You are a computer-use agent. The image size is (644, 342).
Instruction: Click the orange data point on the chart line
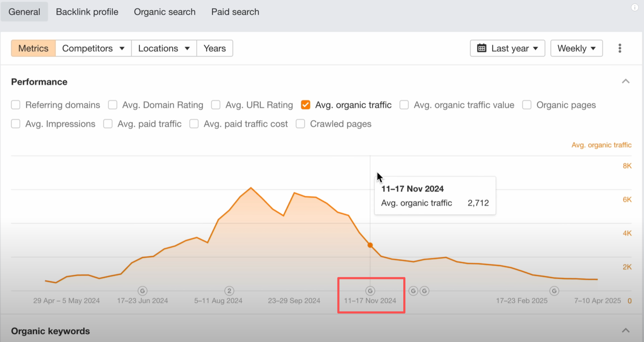click(370, 245)
